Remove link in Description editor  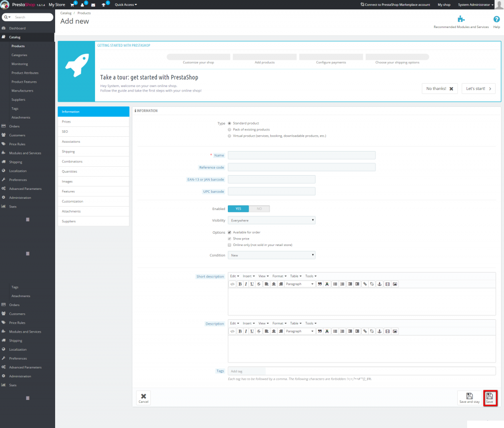tap(372, 331)
